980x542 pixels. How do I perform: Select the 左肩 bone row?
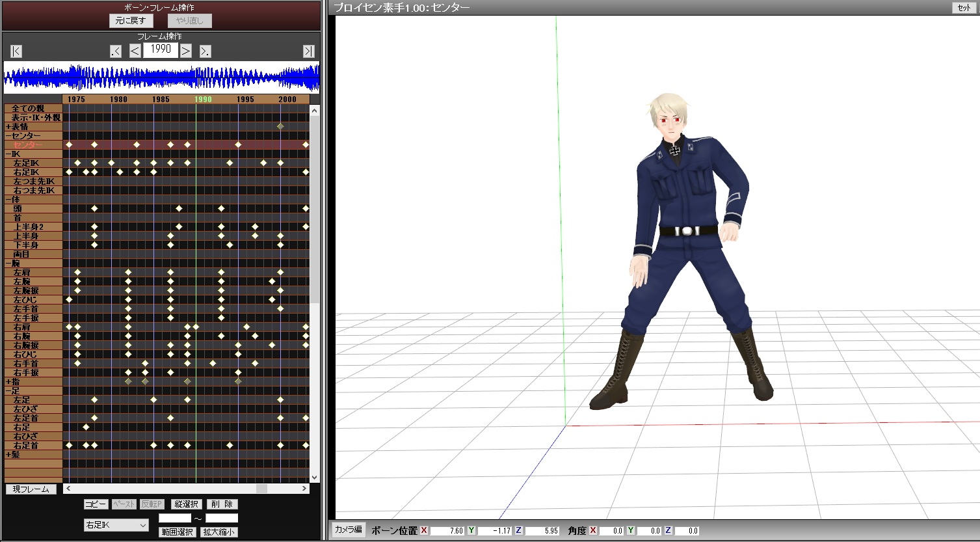click(x=33, y=272)
